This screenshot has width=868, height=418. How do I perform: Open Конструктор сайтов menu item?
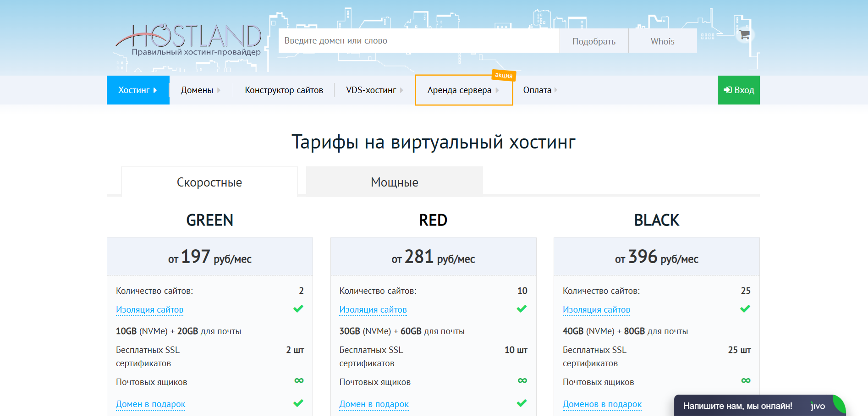(x=284, y=90)
